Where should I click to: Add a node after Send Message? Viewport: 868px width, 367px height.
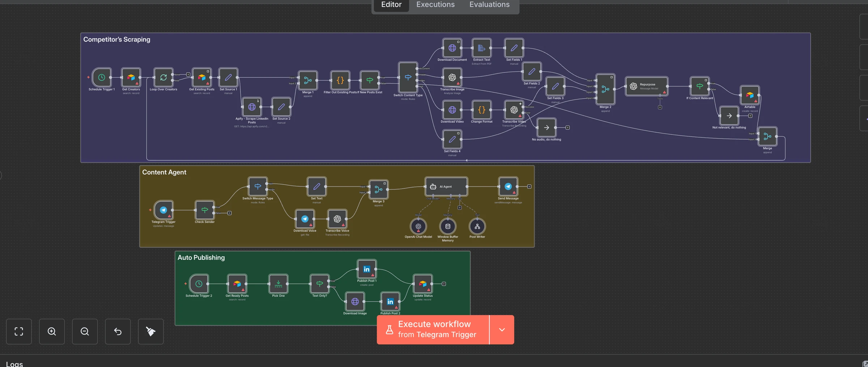[529, 187]
